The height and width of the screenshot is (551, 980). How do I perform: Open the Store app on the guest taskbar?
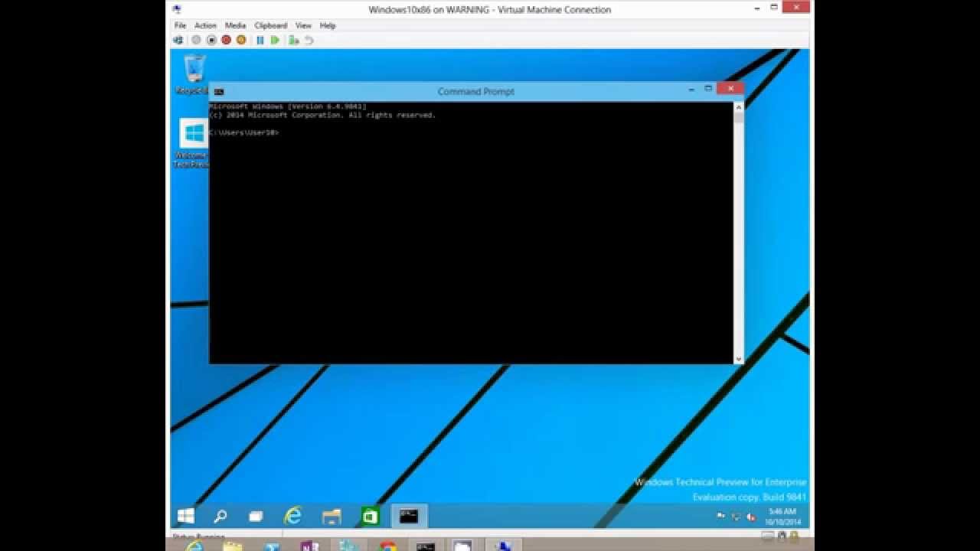coord(371,517)
